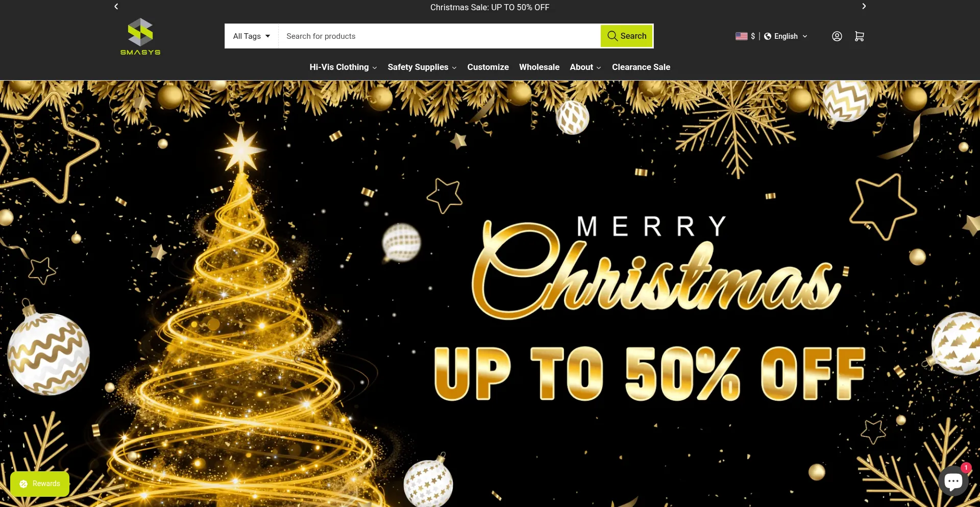
Task: Click the globe language icon
Action: coord(768,36)
